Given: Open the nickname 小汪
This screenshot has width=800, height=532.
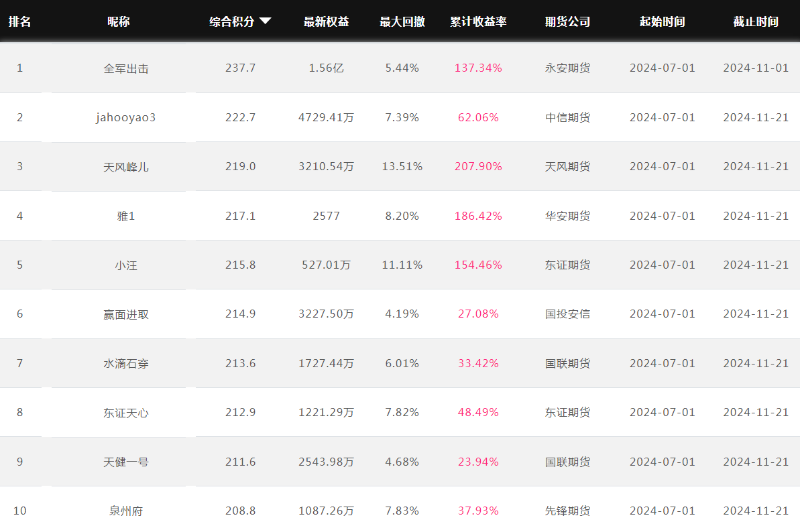Looking at the screenshot, I should coord(126,265).
